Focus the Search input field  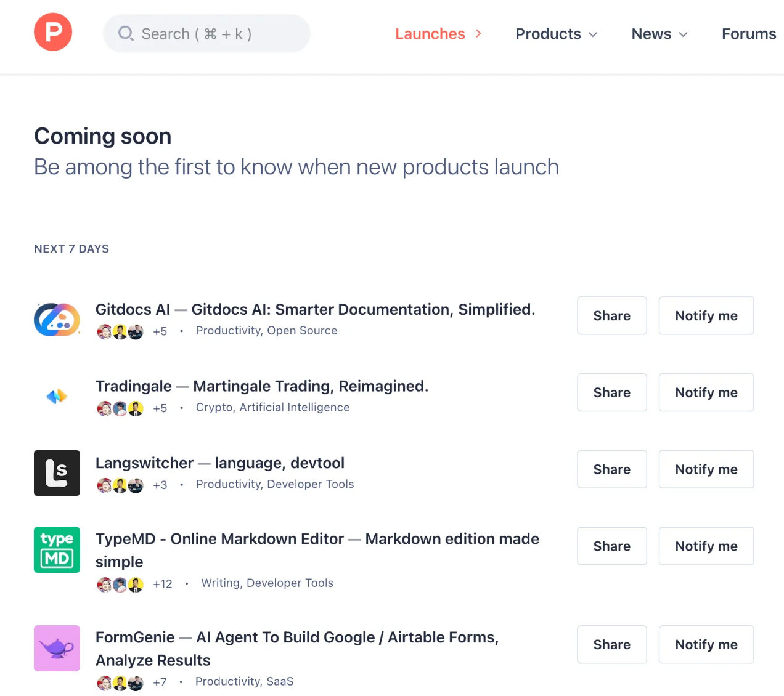click(206, 33)
